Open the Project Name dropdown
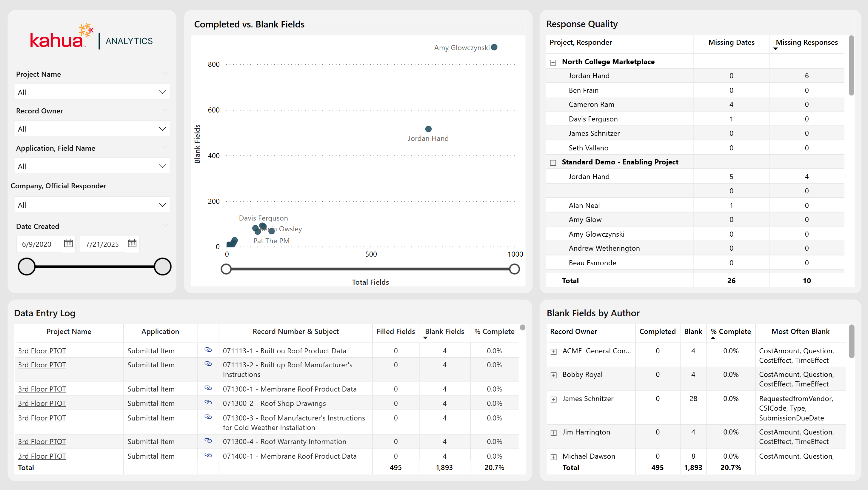 click(92, 92)
